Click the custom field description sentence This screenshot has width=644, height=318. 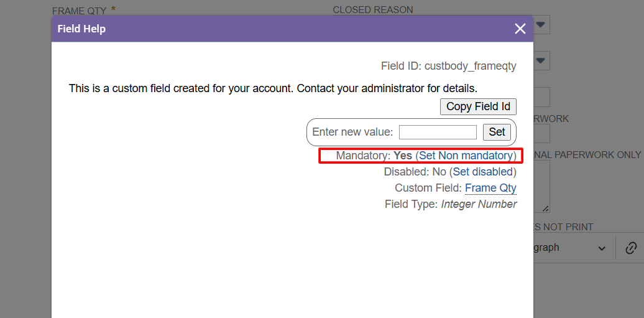click(x=273, y=88)
